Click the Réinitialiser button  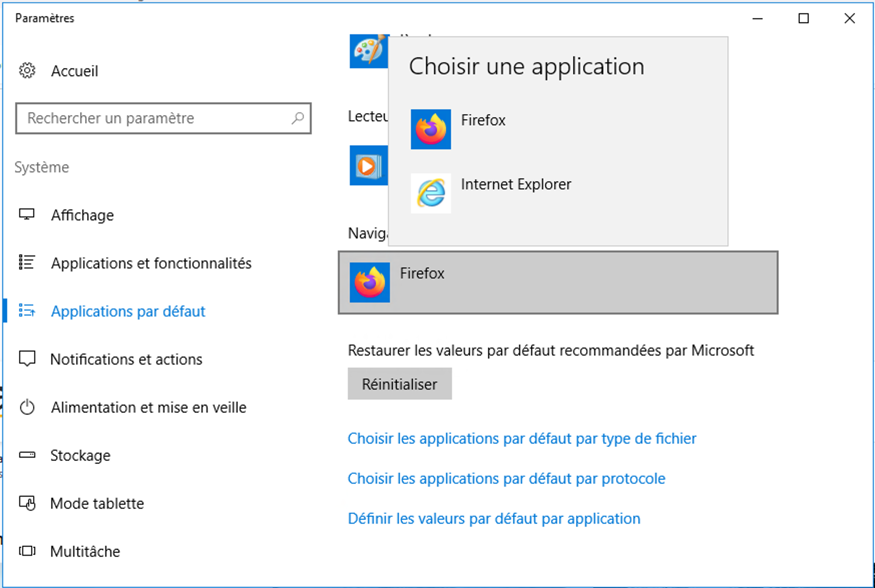point(400,384)
